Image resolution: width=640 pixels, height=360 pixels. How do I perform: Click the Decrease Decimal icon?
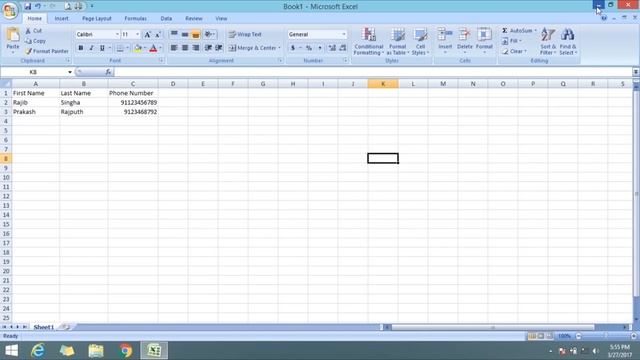tap(343, 48)
